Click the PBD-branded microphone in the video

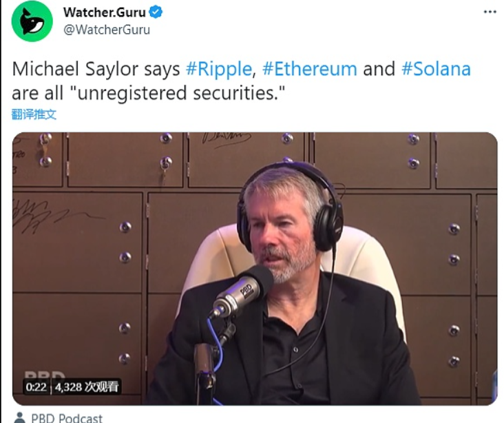[241, 293]
